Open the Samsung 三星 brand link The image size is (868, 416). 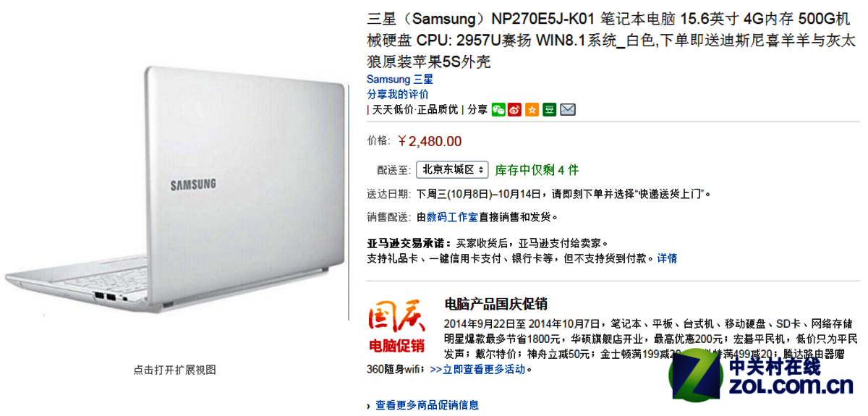click(400, 79)
